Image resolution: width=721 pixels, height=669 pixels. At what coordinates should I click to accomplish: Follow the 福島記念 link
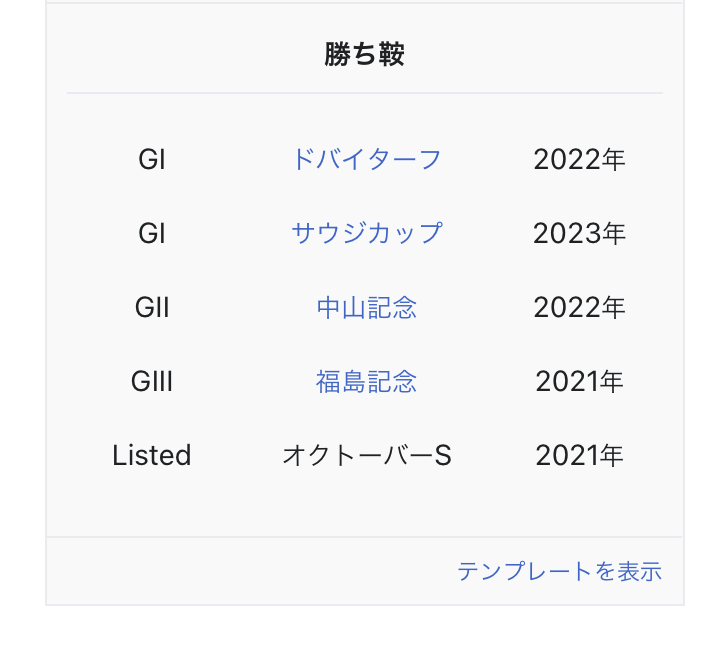pos(366,382)
